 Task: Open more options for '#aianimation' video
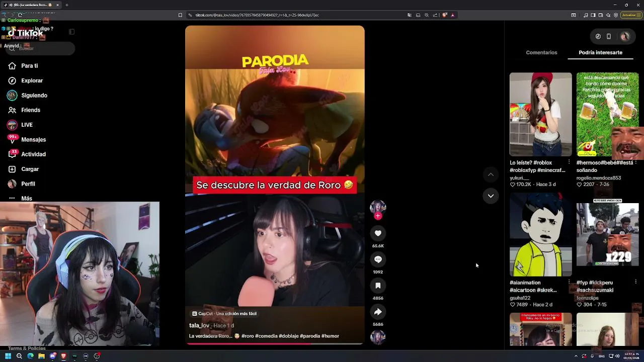(569, 282)
